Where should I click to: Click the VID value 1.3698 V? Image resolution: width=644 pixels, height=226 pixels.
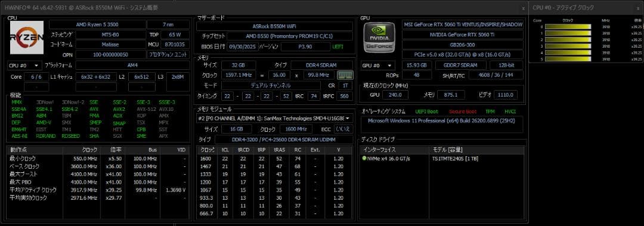(175, 190)
